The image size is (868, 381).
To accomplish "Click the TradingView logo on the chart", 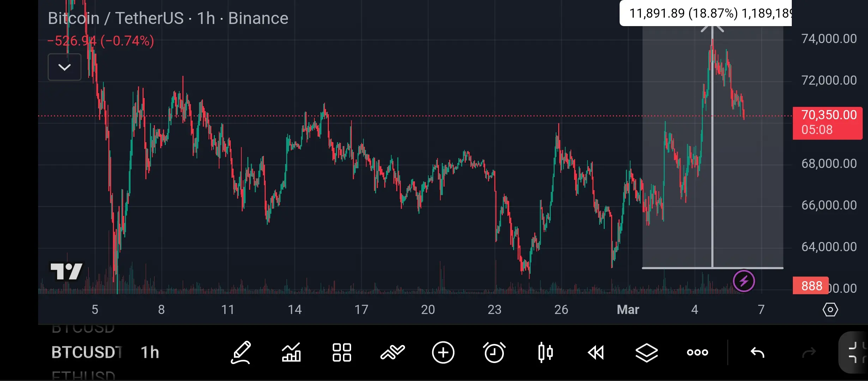I will click(66, 271).
